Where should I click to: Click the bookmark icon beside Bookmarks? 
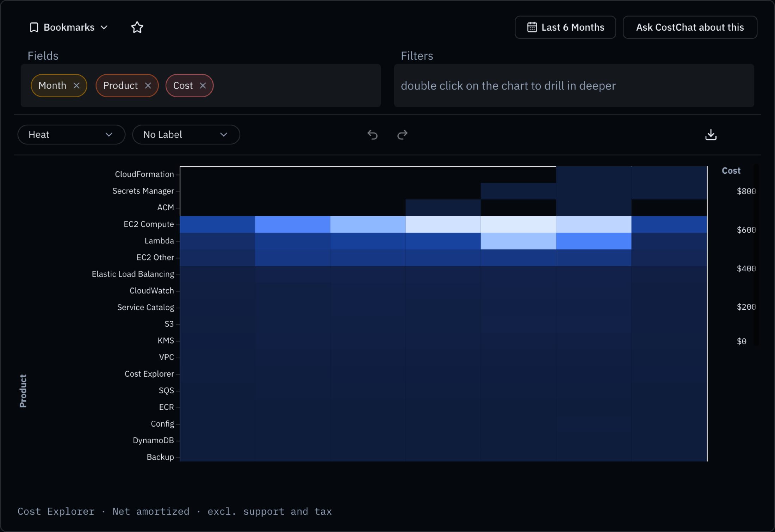click(x=34, y=27)
